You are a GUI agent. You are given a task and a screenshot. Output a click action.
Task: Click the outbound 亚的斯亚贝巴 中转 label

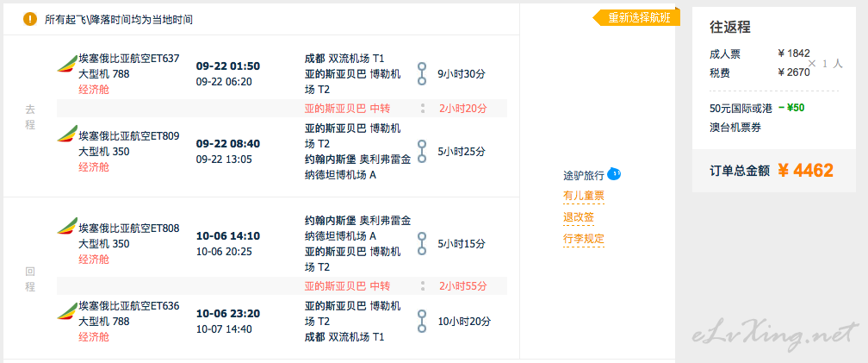tap(348, 109)
